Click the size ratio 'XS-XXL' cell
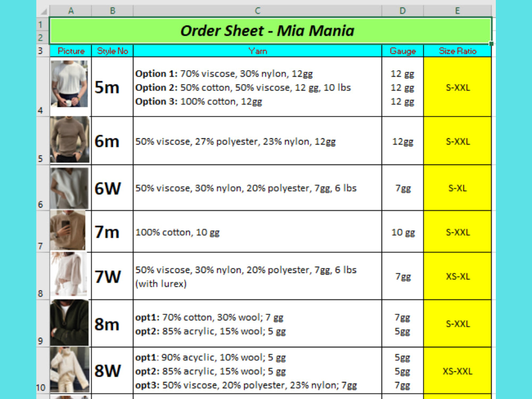Viewport: 532px width, 399px height. (x=458, y=370)
